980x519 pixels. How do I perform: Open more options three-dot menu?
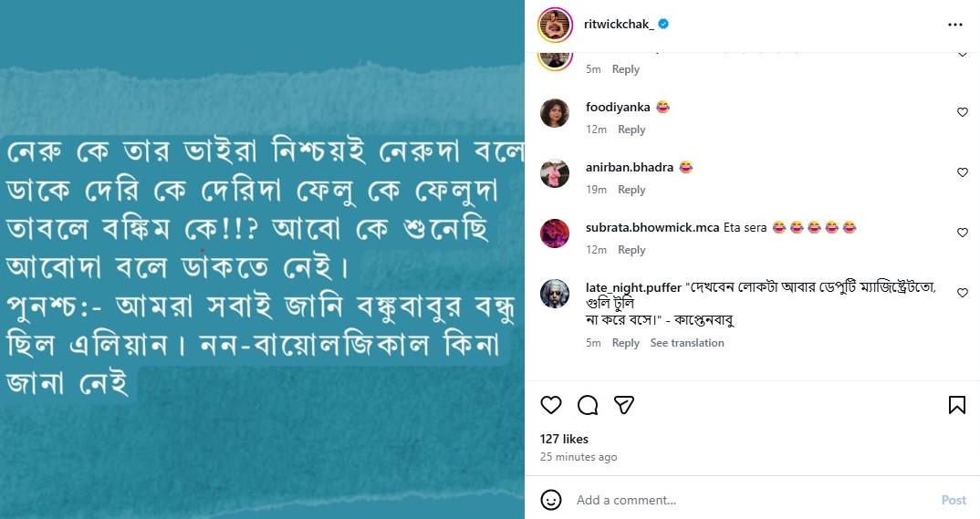(x=955, y=25)
